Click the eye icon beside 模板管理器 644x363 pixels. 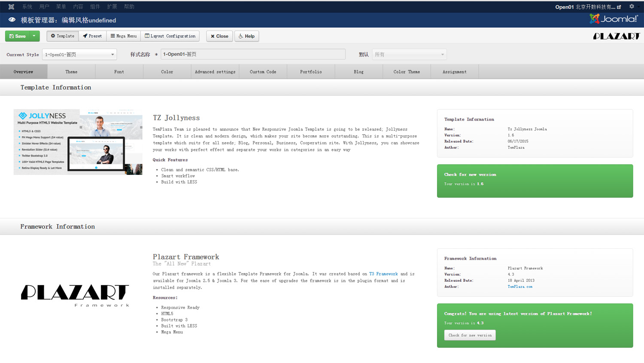click(12, 20)
